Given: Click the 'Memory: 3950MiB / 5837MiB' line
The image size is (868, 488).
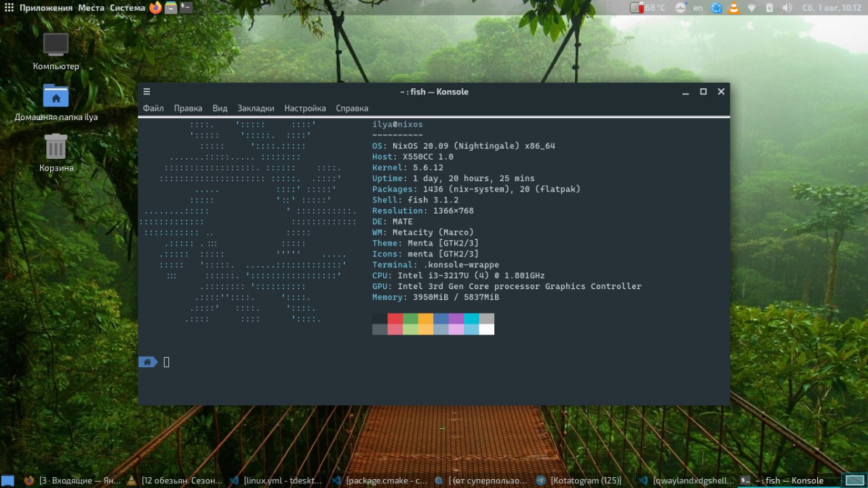Looking at the screenshot, I should pos(435,297).
